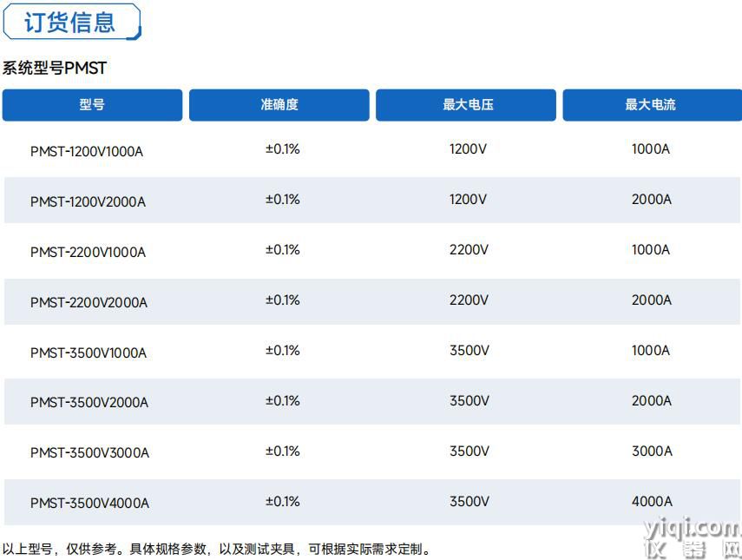Select model PMST-1200V1000A cell
Screen dimensions: 742x560
point(87,151)
